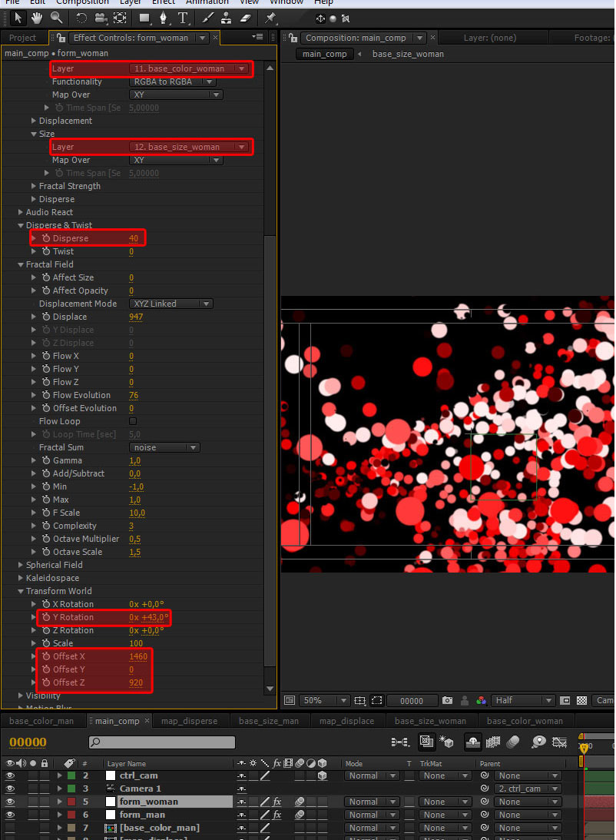Switch to the base_size_man timeline tab
616x840 pixels.
[x=269, y=721]
